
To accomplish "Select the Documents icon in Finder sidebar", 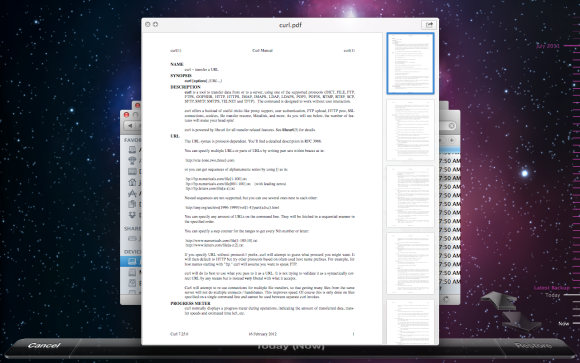I will point(132,204).
